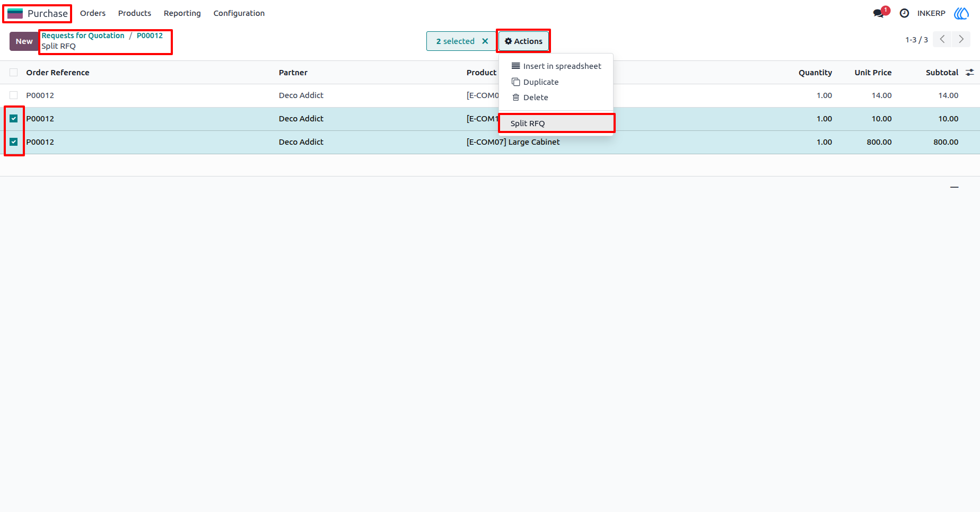Screen dimensions: 980x512
Task: Choose Delete from the Actions menu
Action: pos(556,98)
